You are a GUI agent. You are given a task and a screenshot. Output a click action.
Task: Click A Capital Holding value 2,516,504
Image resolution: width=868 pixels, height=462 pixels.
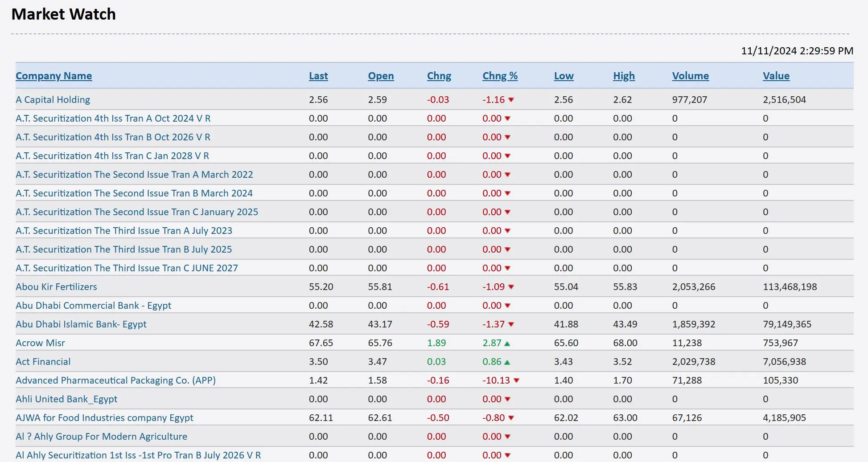785,100
